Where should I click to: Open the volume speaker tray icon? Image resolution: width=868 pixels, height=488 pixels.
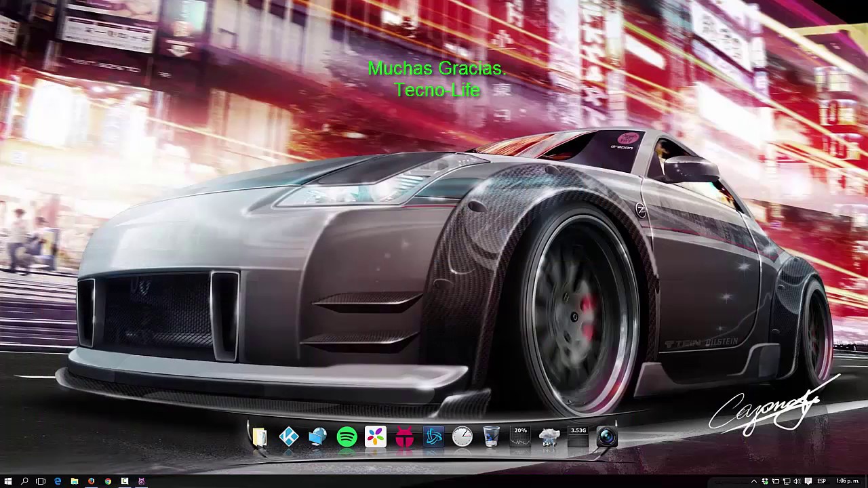coord(797,481)
